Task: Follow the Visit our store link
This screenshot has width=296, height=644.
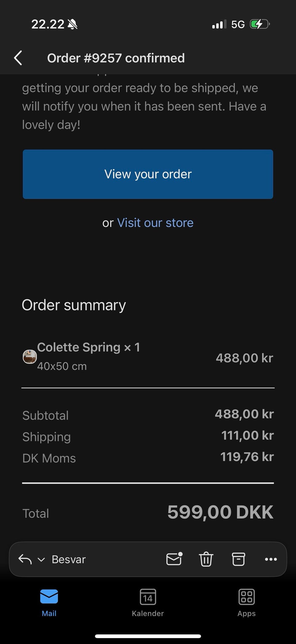Action: point(155,223)
